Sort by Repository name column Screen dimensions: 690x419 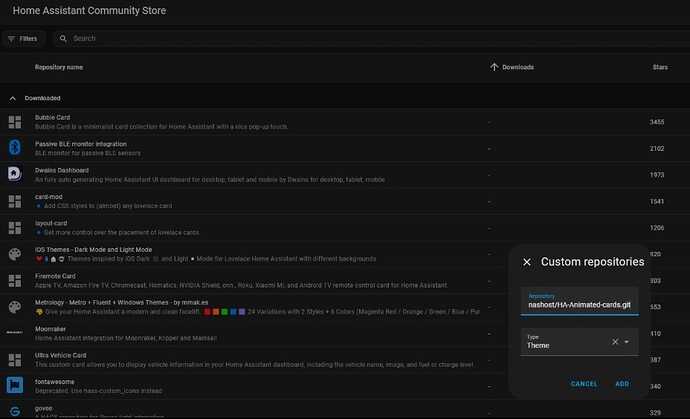59,67
